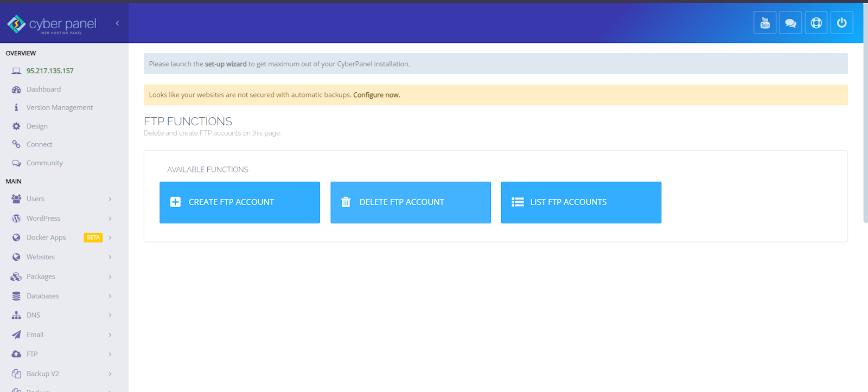The height and width of the screenshot is (392, 868).
Task: Expand the FTP submenu chevron
Action: click(x=110, y=354)
